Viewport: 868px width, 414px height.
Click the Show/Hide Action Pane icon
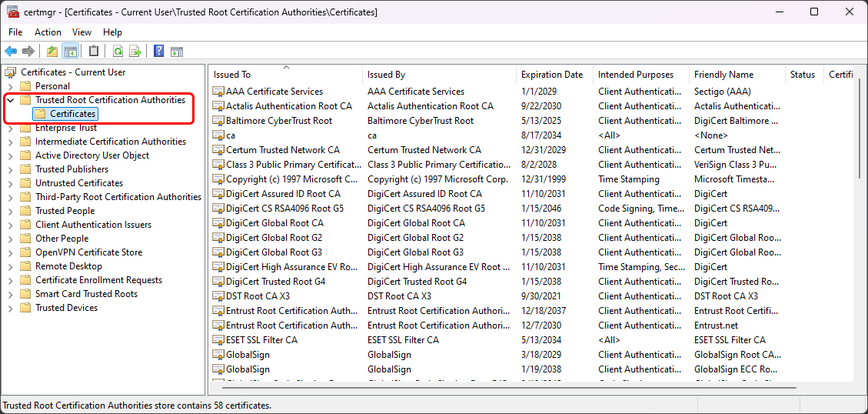pos(177,52)
